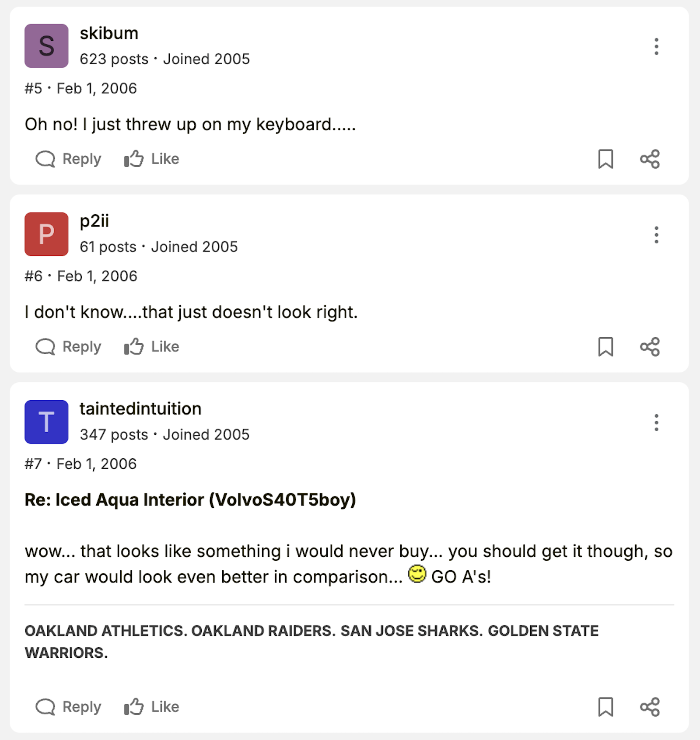Share p2ii's post #6
The width and height of the screenshot is (700, 740).
(x=650, y=347)
